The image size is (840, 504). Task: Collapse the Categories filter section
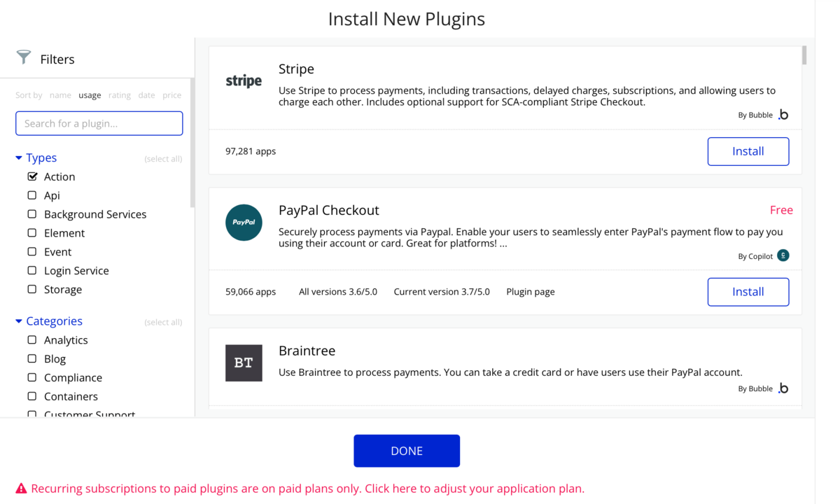(x=19, y=321)
